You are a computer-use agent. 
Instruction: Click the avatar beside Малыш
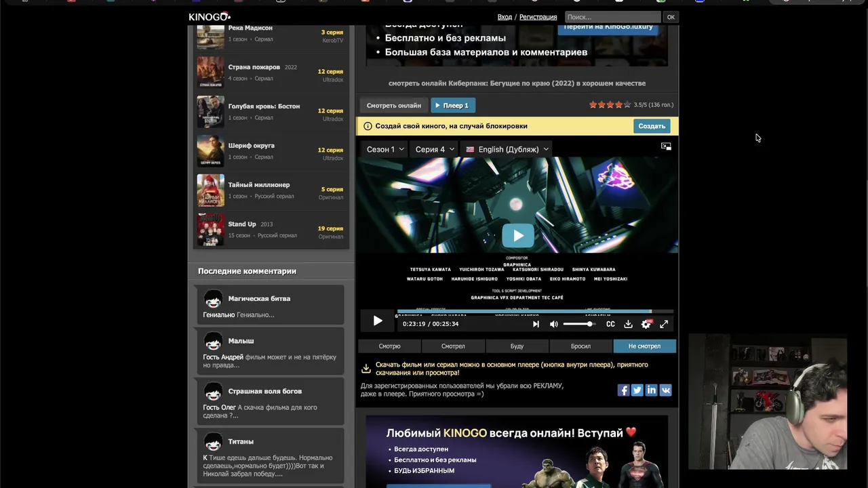coord(213,341)
